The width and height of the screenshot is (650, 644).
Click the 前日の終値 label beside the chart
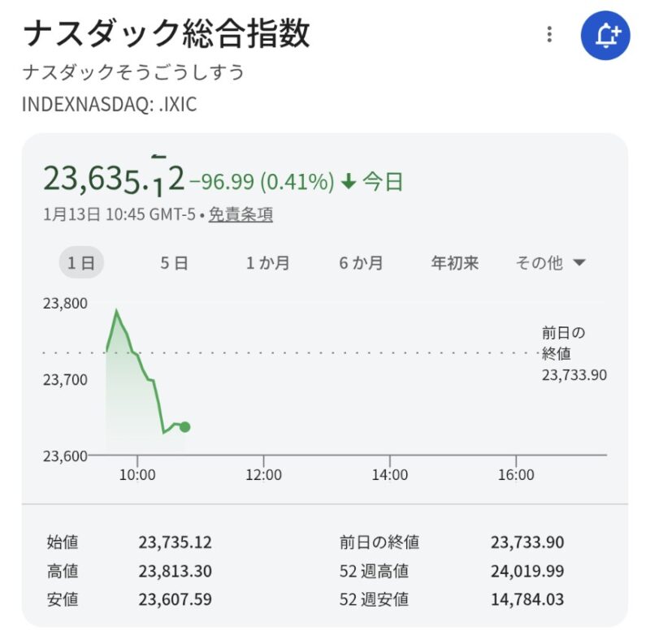coord(563,342)
